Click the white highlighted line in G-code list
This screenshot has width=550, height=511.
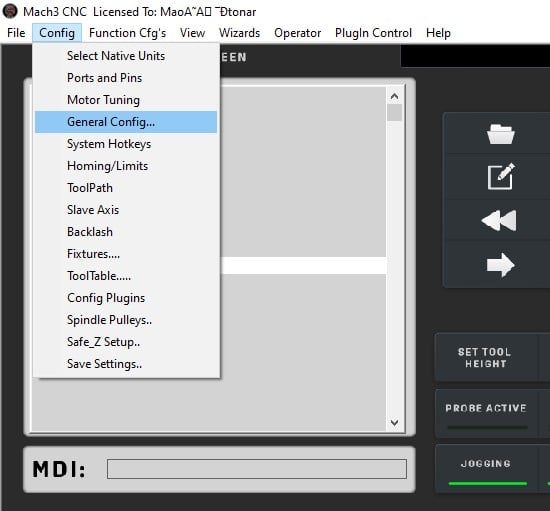coord(304,265)
